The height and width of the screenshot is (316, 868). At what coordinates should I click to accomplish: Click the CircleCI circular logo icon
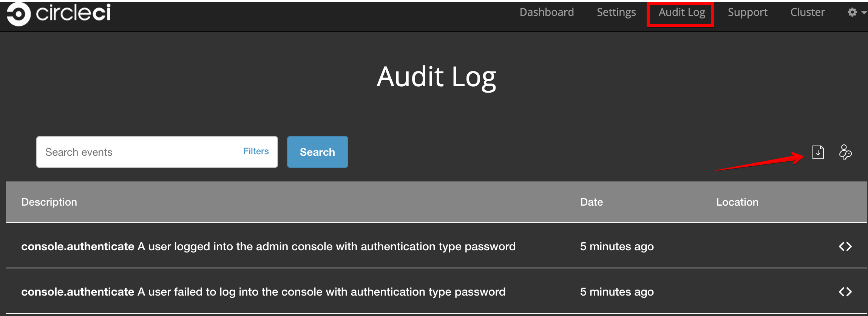[18, 14]
